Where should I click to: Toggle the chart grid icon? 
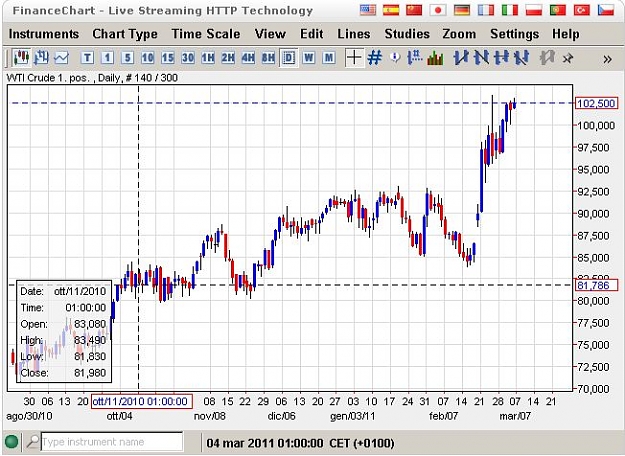pyautogui.click(x=375, y=58)
